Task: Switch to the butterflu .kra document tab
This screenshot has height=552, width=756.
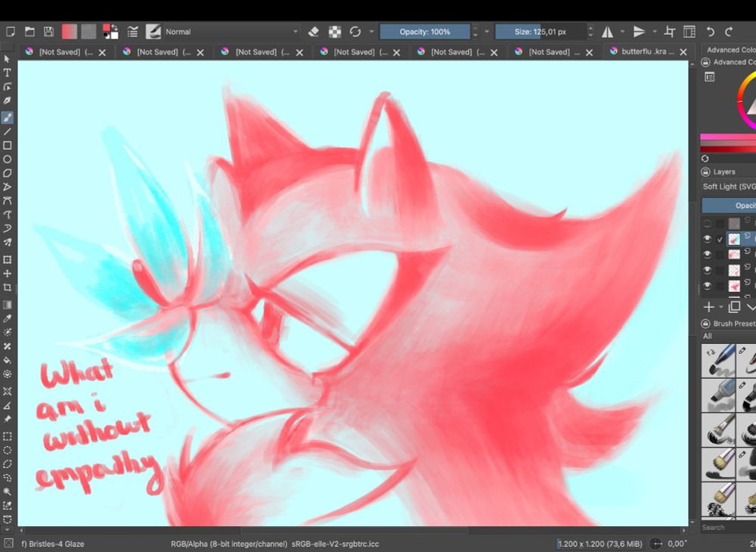Action: (648, 51)
